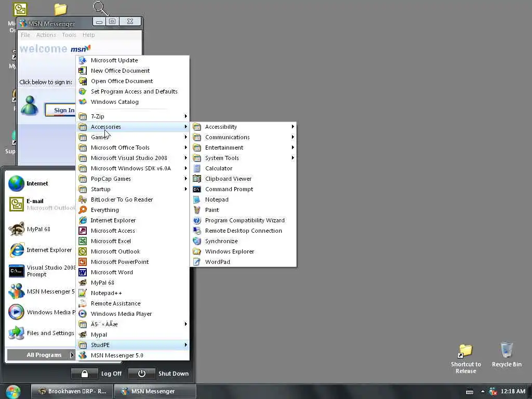The height and width of the screenshot is (399, 532).
Task: Expand the Communications submenu
Action: coord(243,137)
